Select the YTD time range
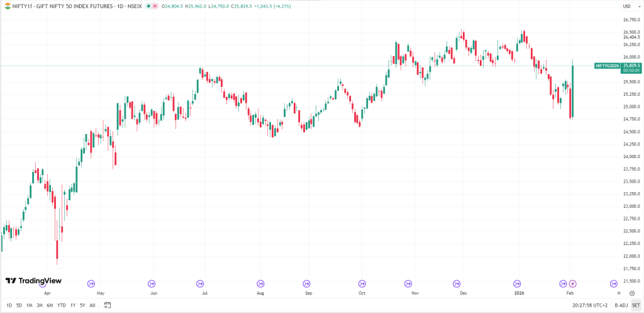 (61, 305)
